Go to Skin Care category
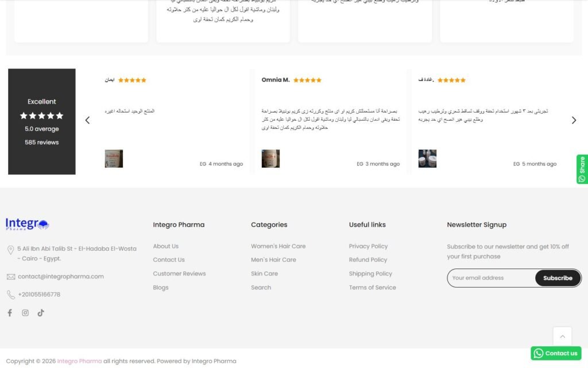This screenshot has height=368, width=588. point(264,274)
